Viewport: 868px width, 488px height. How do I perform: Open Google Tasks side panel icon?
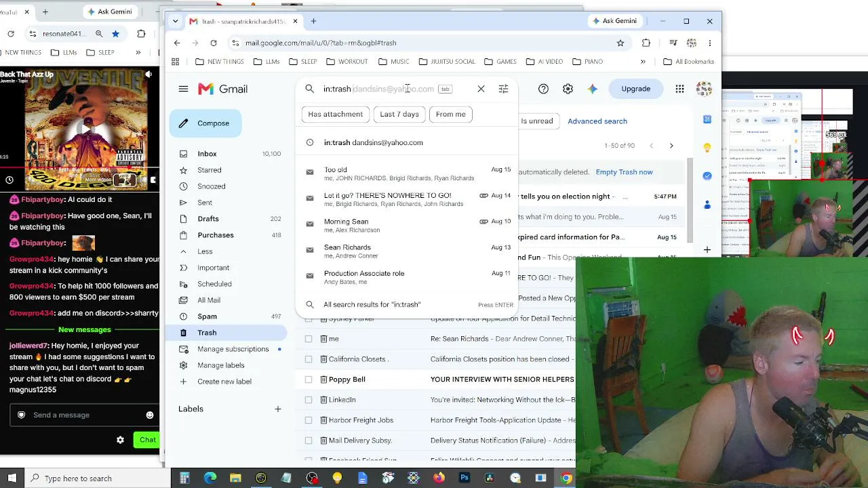tap(707, 176)
